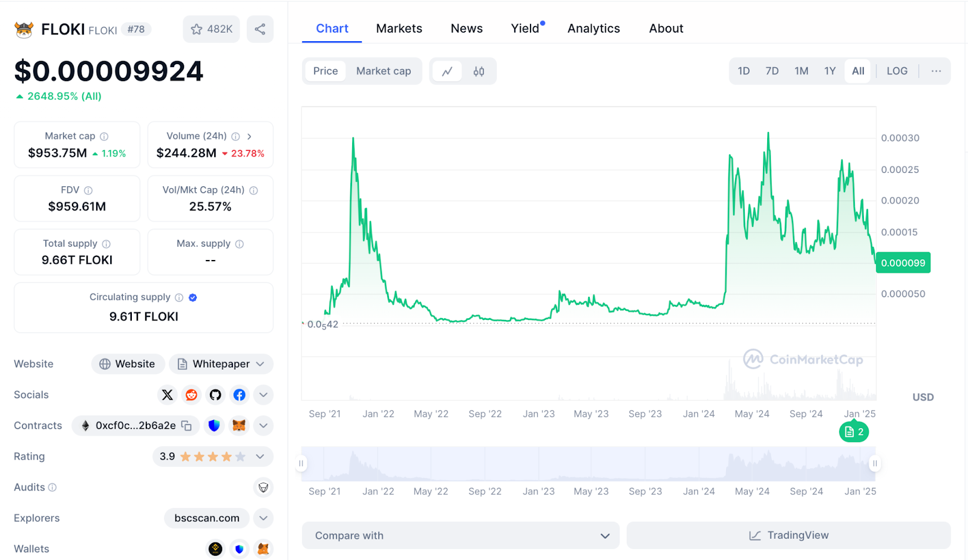
Task: Click the contract address 0xcf0c...2b6a2e
Action: 136,426
